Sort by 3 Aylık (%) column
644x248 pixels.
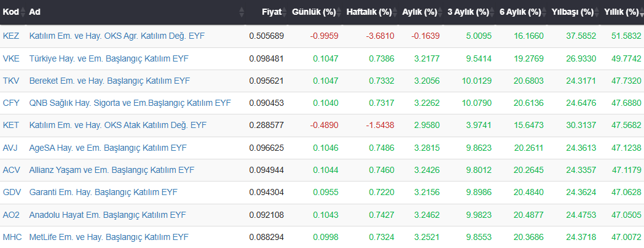pyautogui.click(x=468, y=12)
